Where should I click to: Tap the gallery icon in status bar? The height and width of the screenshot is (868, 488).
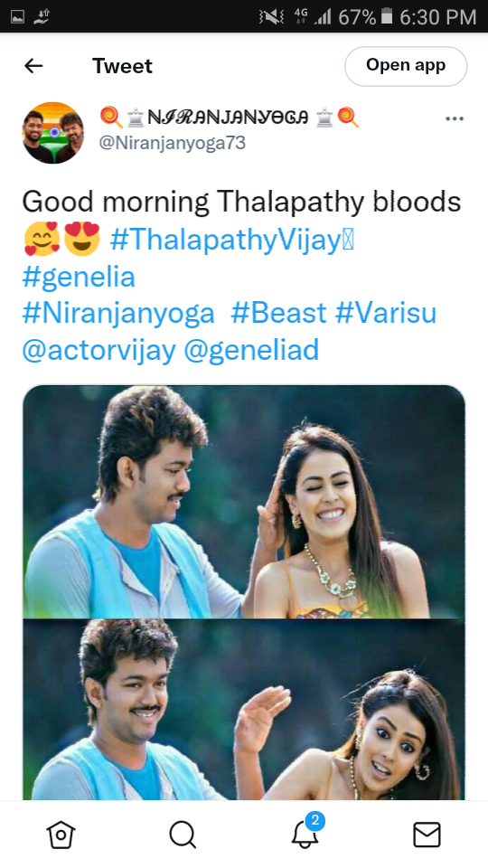tap(17, 17)
